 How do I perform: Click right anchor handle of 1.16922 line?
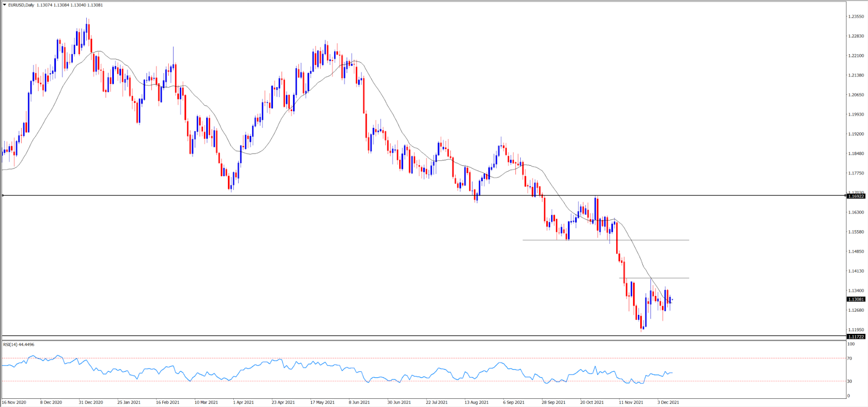point(845,195)
